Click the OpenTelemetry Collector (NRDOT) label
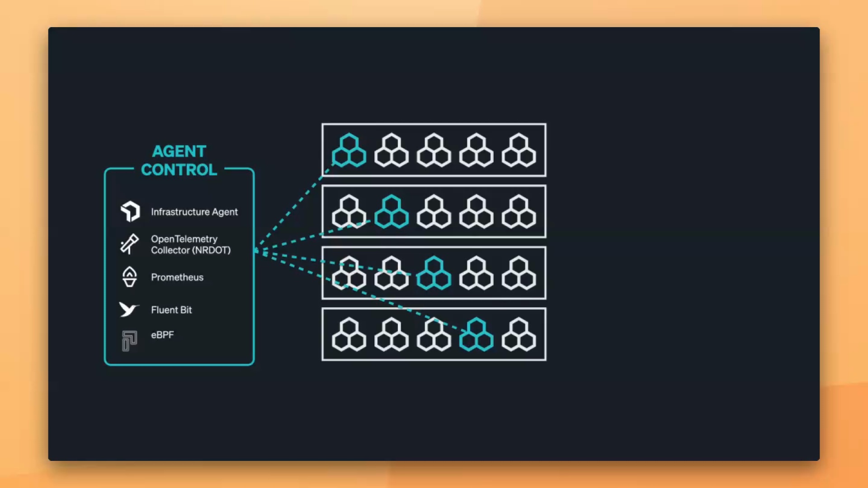This screenshot has width=868, height=488. click(x=190, y=244)
